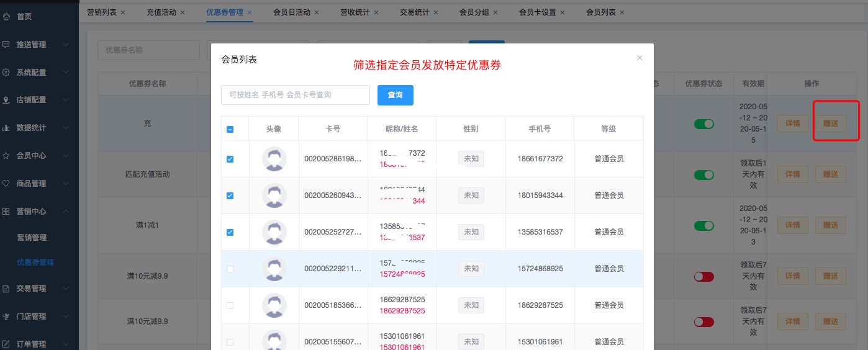
Task: Toggle the select-all checkbox in table header
Action: point(230,129)
